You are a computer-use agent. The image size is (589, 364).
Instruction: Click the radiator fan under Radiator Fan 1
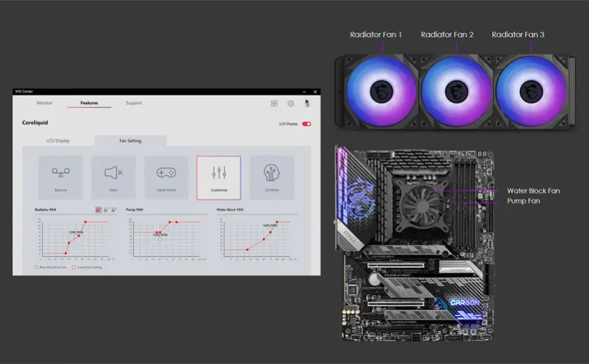[x=381, y=91]
